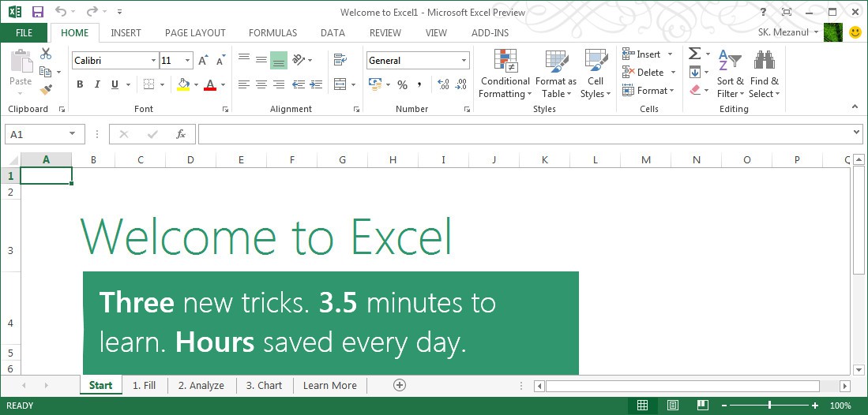Open the Borders dropdown arrow
Viewport: 868px width, 415px height.
162,84
